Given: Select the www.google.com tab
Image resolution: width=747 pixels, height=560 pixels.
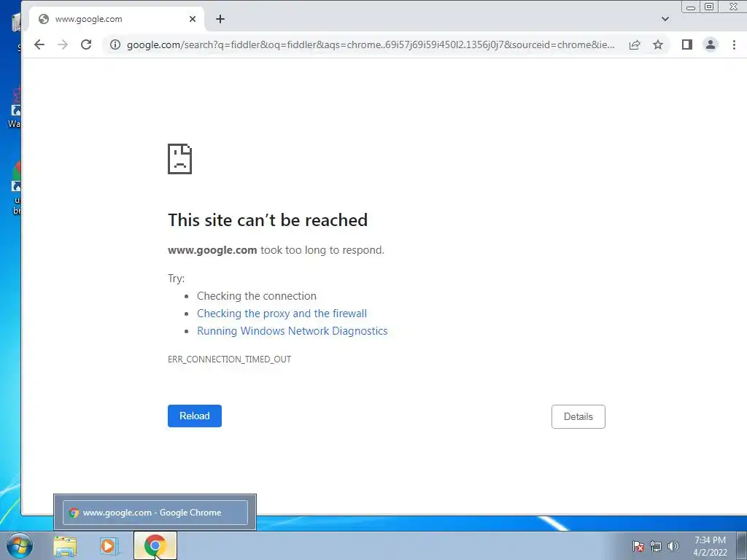Looking at the screenshot, I should (x=117, y=19).
